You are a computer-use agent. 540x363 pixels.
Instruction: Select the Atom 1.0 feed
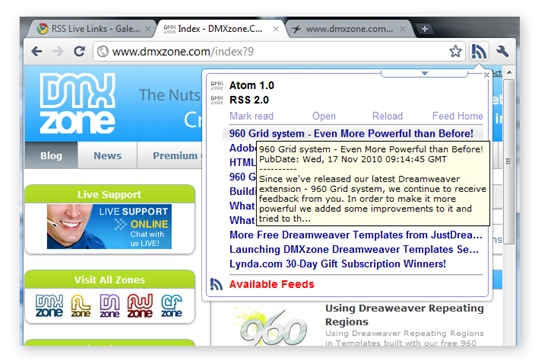(x=252, y=85)
